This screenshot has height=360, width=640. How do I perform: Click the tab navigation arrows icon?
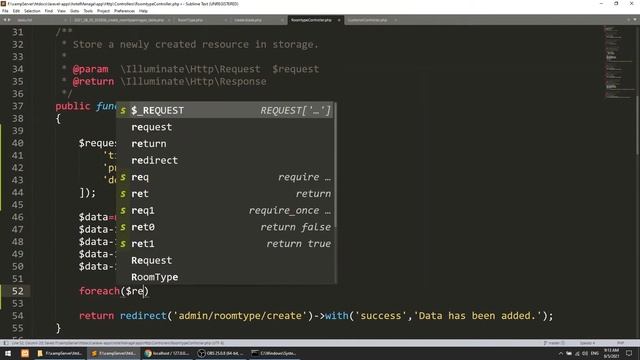(x=7, y=20)
